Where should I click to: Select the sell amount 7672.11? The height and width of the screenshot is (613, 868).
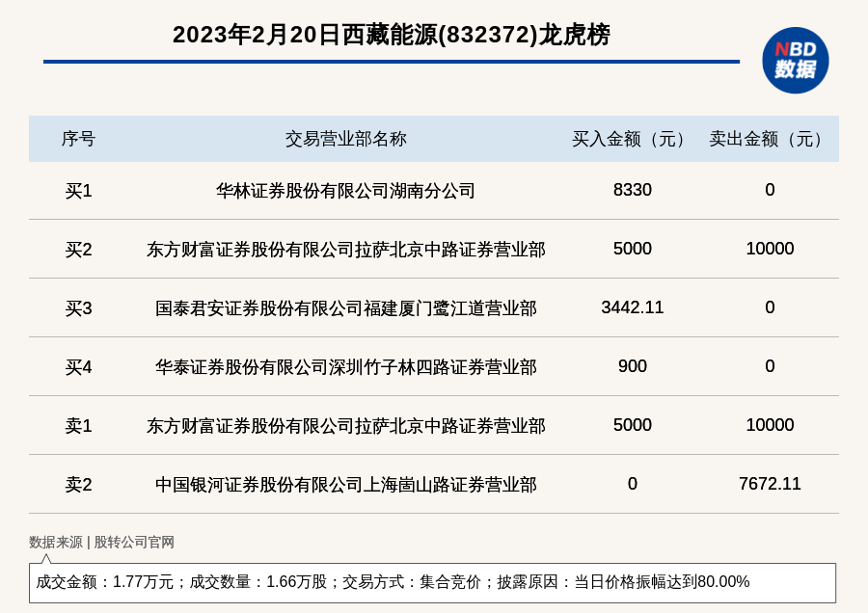tap(770, 484)
